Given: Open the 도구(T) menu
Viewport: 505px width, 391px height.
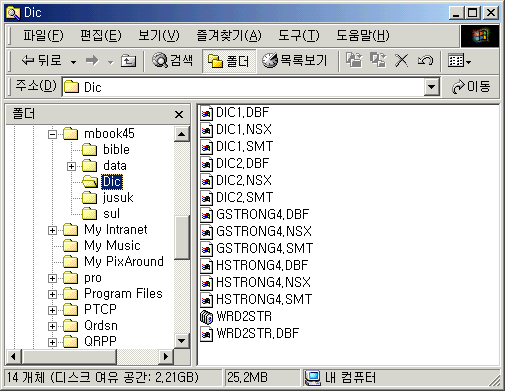Looking at the screenshot, I should pos(299,35).
